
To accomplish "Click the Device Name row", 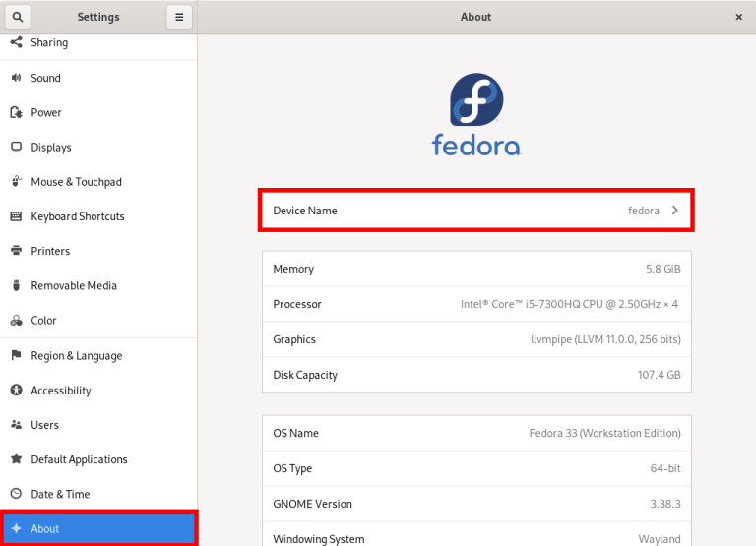I will [x=476, y=211].
